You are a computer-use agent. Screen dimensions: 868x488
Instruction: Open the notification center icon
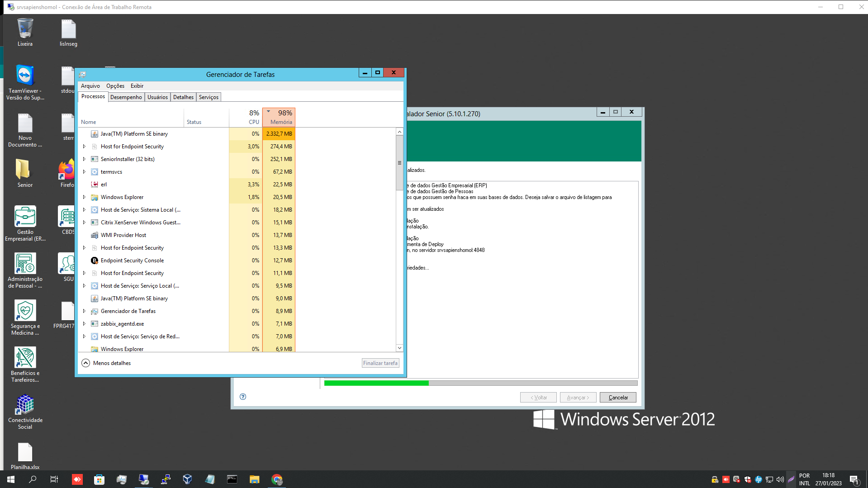pyautogui.click(x=854, y=480)
